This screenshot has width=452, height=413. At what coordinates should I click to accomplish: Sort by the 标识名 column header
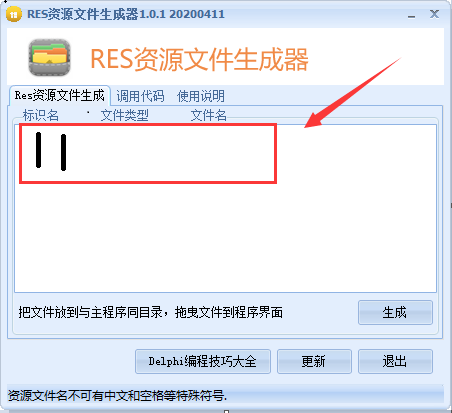coord(41,115)
